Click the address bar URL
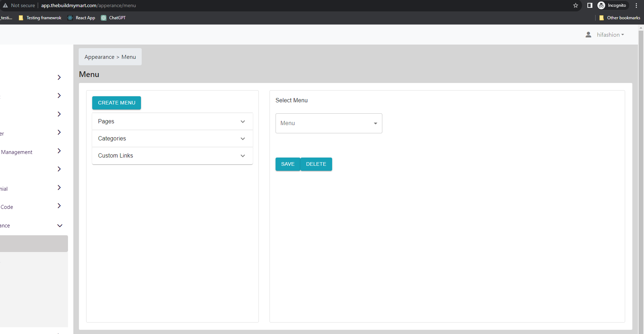 click(x=88, y=5)
